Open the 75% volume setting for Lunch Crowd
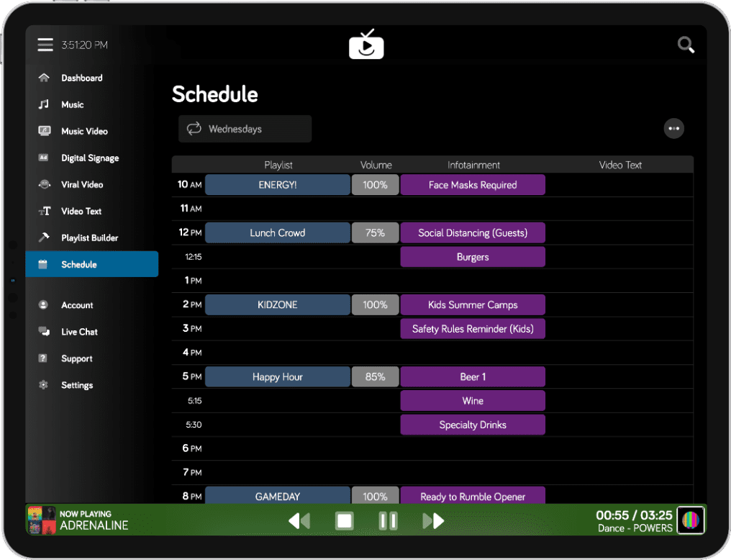The height and width of the screenshot is (560, 731). pos(375,232)
